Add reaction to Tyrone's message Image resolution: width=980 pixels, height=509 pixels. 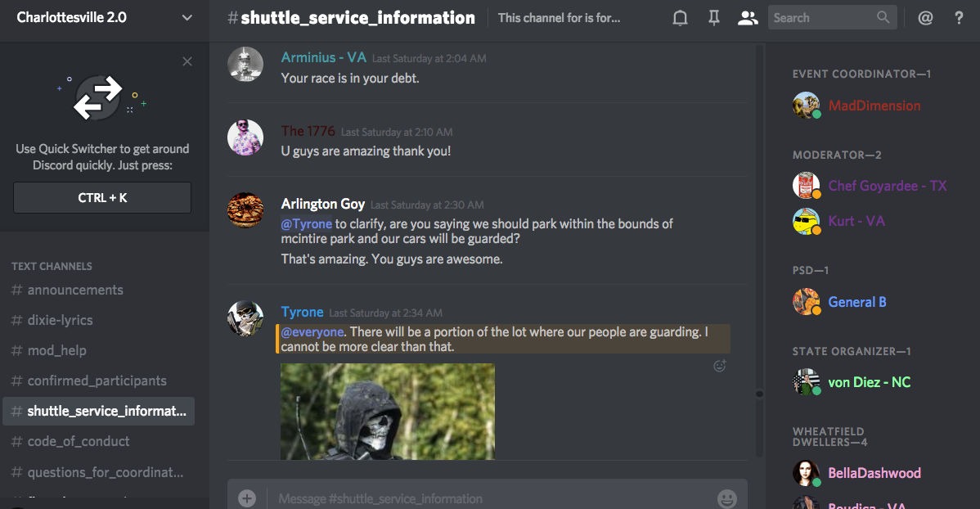(x=720, y=367)
